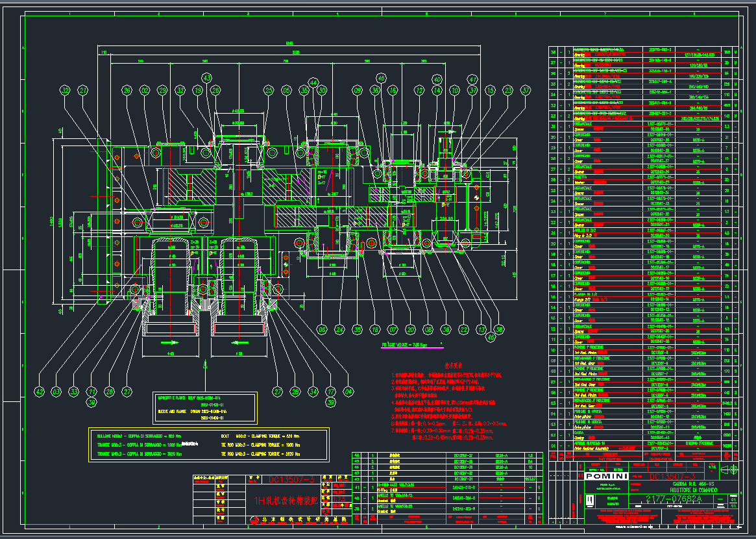Screen dimensions: 756x539
Task: Select the small section-view symbol beside EMESSO field
Action: (591, 501)
